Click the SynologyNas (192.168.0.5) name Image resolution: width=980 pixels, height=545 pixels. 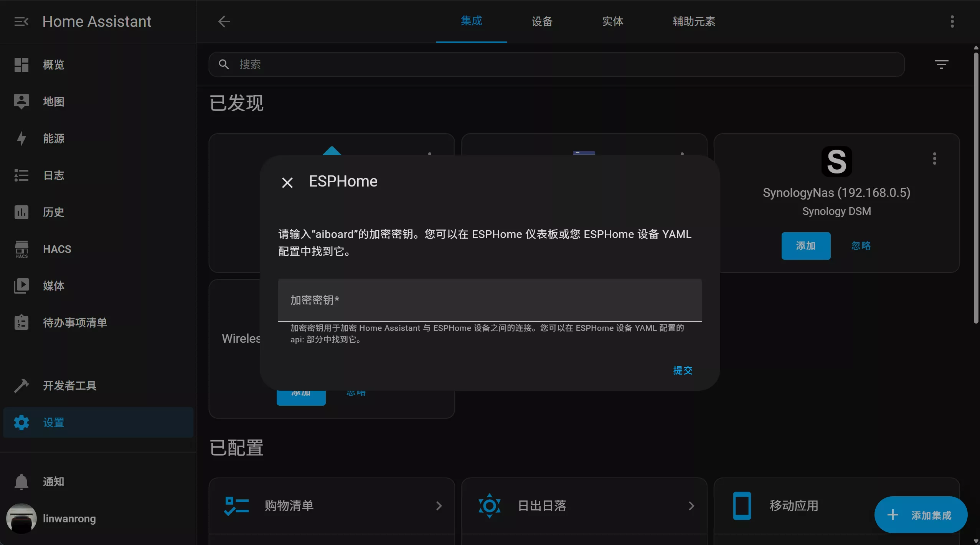point(836,193)
